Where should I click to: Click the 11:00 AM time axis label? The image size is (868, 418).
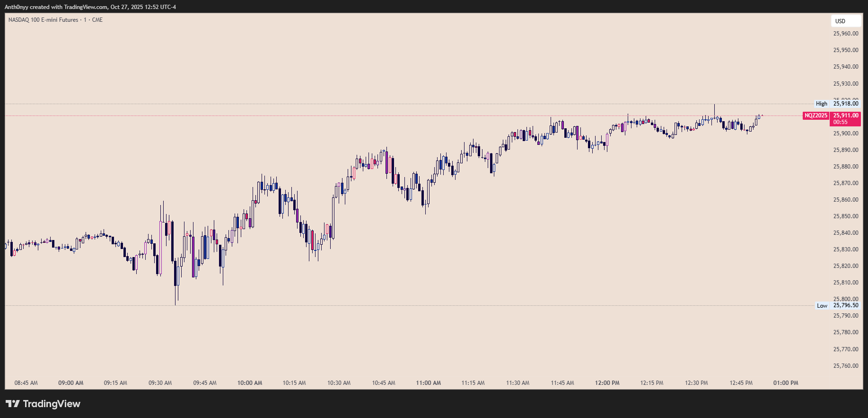[x=429, y=383]
